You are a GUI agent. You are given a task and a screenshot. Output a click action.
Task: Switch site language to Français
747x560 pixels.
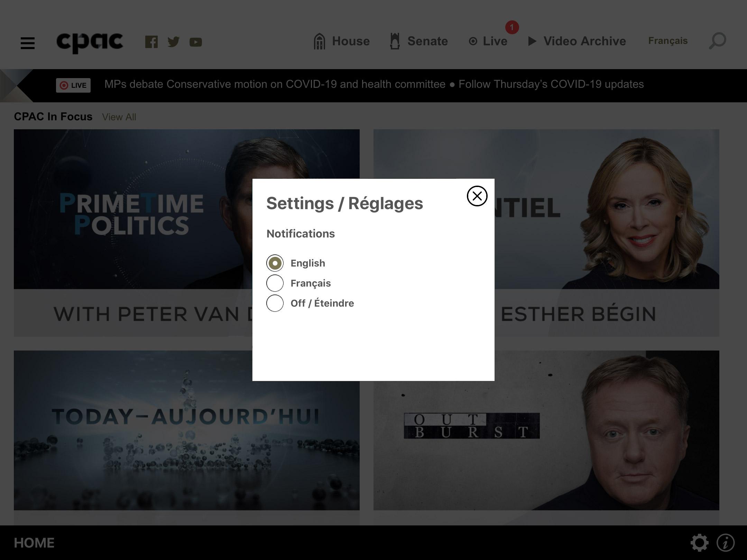click(x=668, y=41)
